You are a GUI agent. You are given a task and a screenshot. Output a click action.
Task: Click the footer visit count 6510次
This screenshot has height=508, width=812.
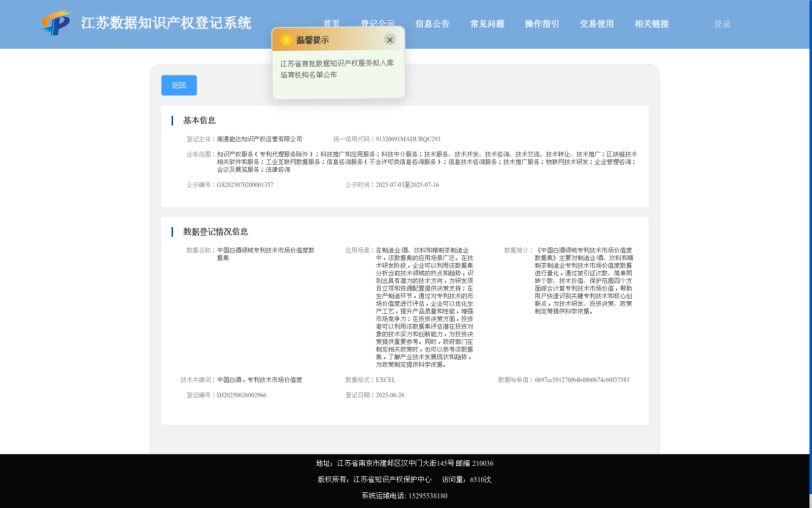(x=481, y=480)
